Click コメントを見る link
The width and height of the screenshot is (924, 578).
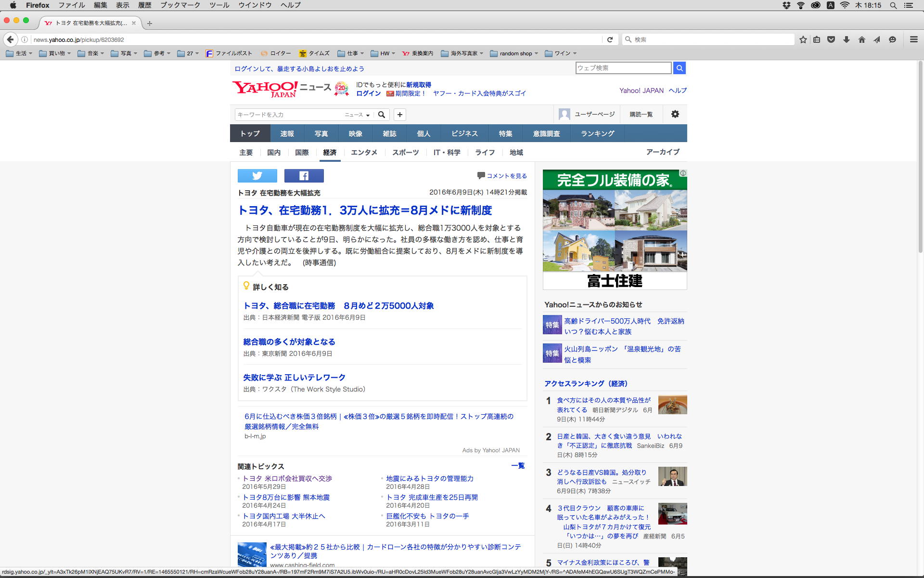[506, 176]
